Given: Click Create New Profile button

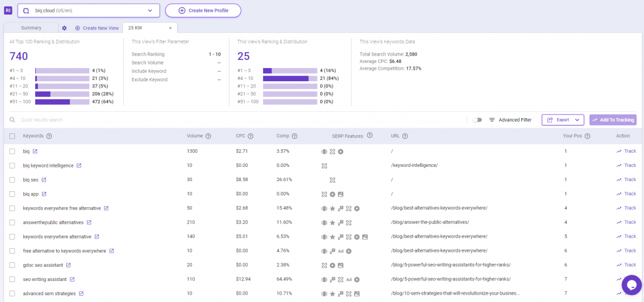Looking at the screenshot, I should click(x=203, y=10).
